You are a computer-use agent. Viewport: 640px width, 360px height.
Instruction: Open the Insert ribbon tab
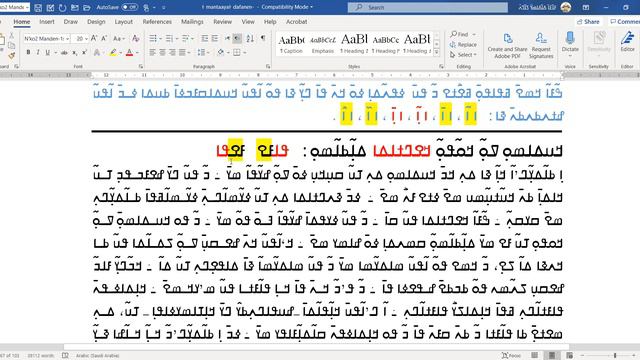[x=47, y=22]
